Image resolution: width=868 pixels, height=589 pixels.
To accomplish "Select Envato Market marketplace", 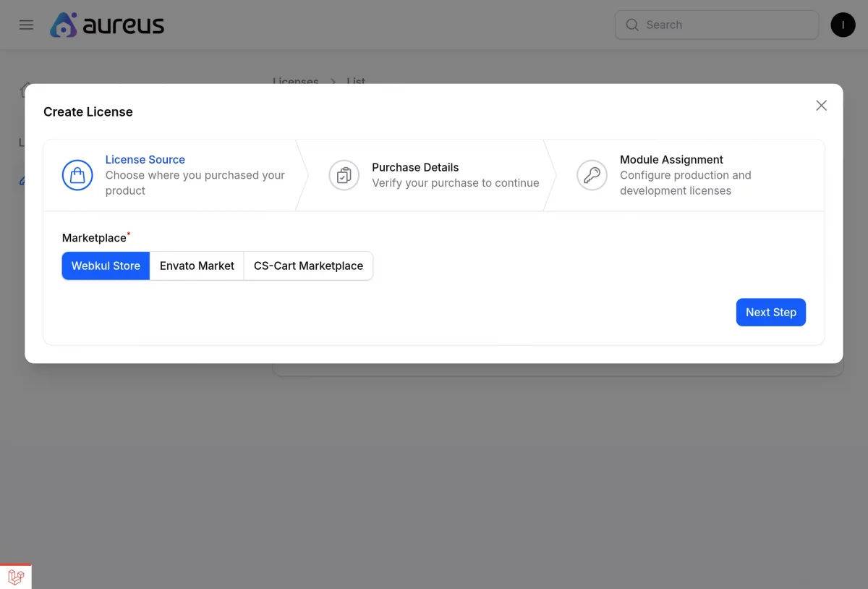I will point(197,266).
